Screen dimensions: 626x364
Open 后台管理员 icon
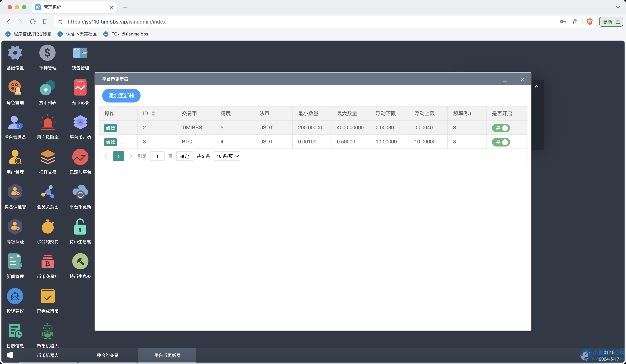click(15, 122)
